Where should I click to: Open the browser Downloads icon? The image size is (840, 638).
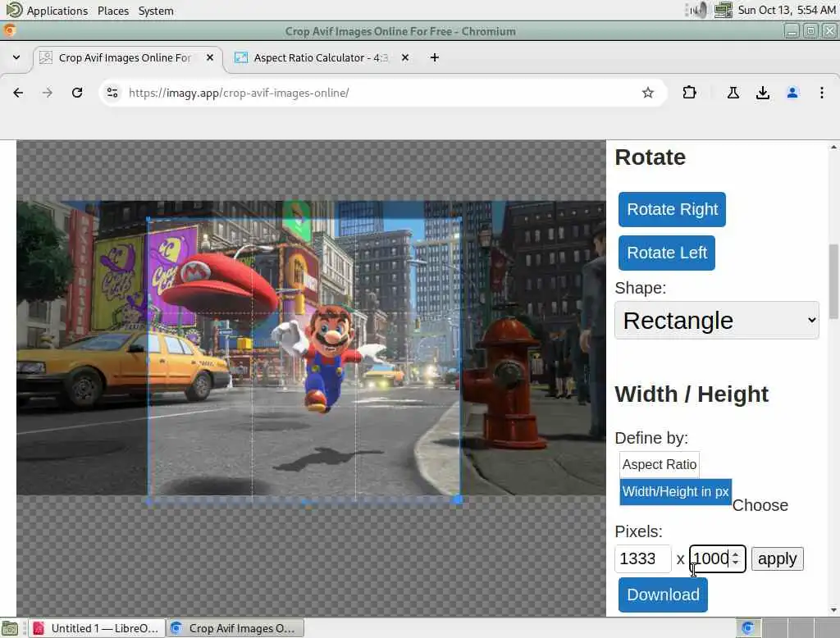[x=763, y=93]
